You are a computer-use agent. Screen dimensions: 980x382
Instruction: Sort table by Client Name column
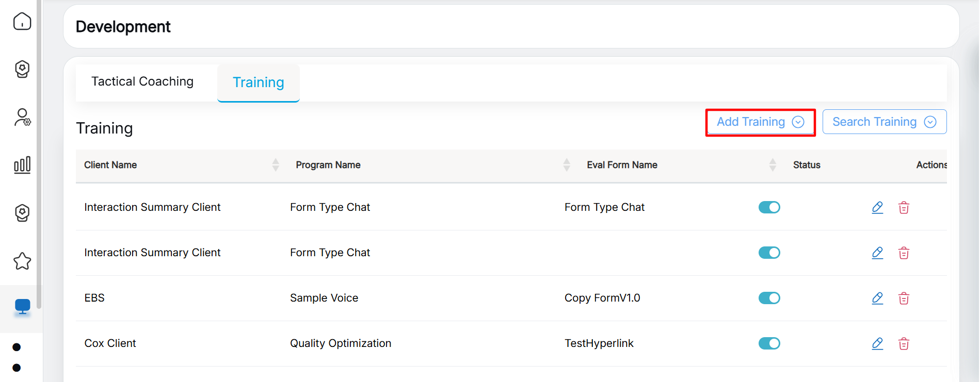tap(276, 165)
